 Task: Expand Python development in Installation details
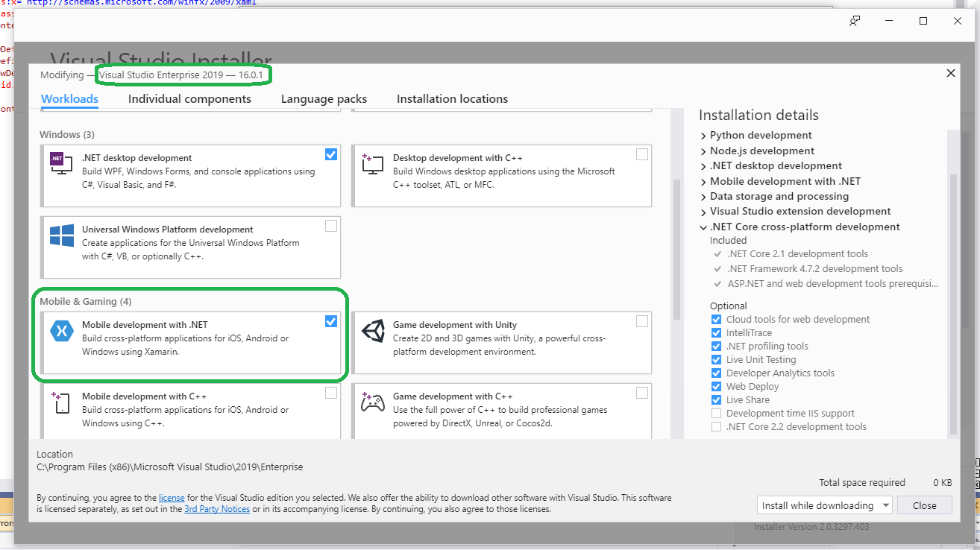[703, 136]
